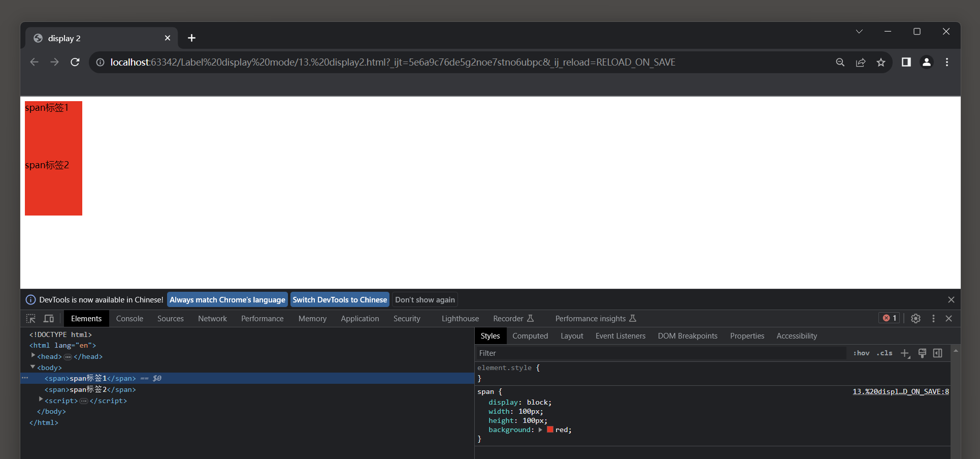The width and height of the screenshot is (980, 459).
Task: Reload the display 2 page
Action: point(75,62)
